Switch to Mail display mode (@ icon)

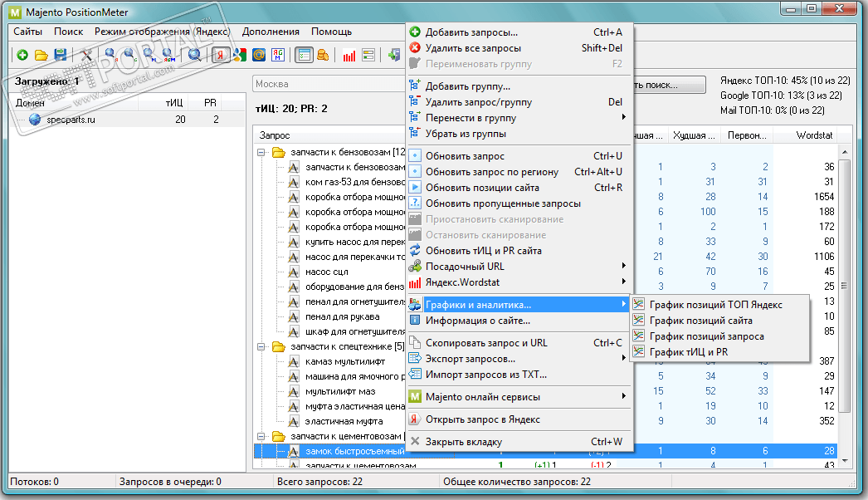click(x=259, y=55)
